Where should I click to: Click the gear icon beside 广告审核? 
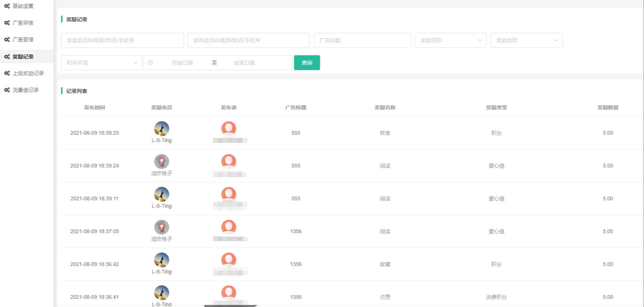[7, 23]
